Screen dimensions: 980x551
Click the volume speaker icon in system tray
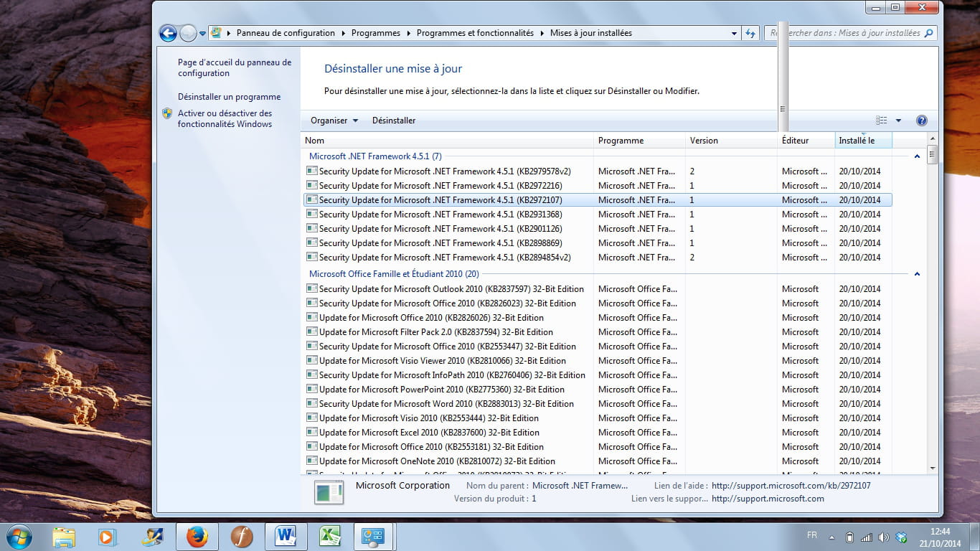tap(883, 537)
